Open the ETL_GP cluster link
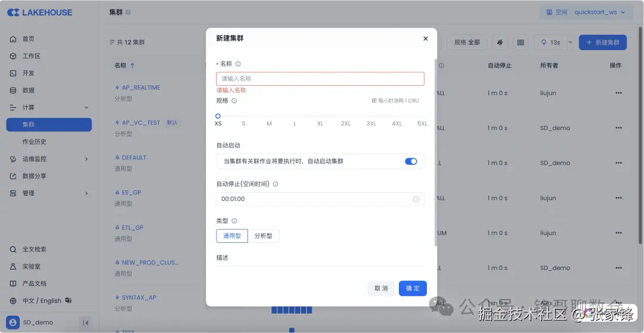Image resolution: width=644 pixels, height=333 pixels. click(132, 227)
